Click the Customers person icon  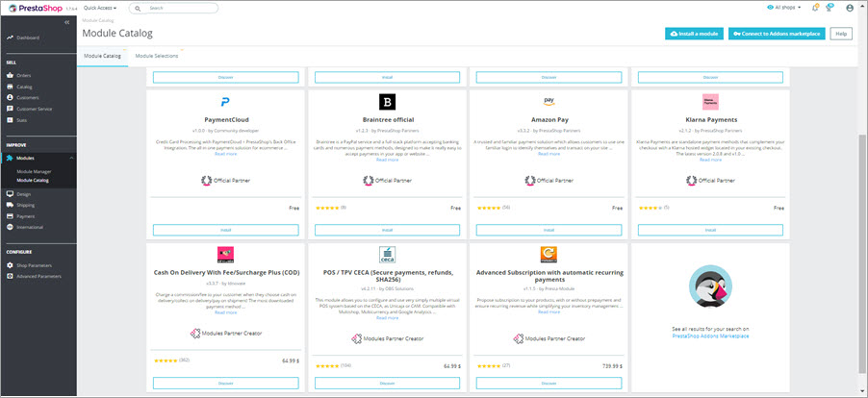tap(10, 98)
